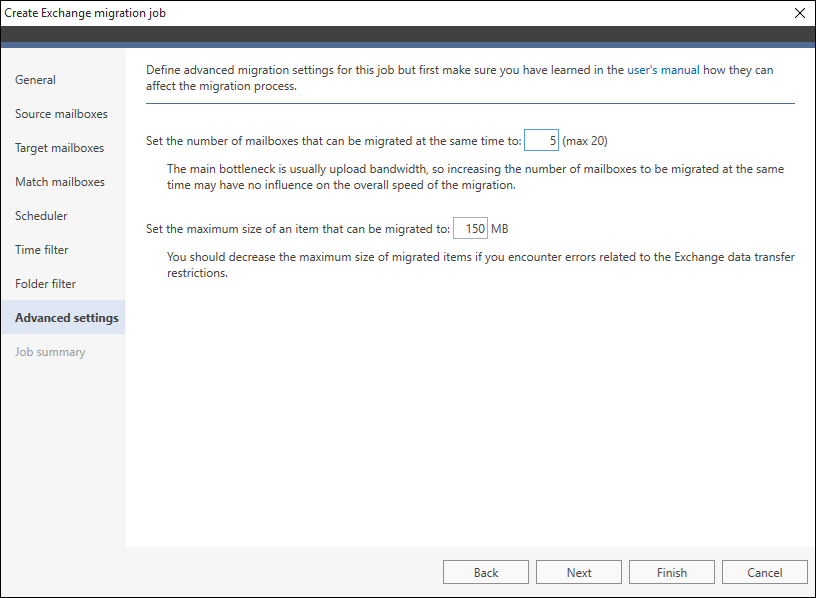
Task: Select Advanced settings sidebar item
Action: pyautogui.click(x=63, y=317)
